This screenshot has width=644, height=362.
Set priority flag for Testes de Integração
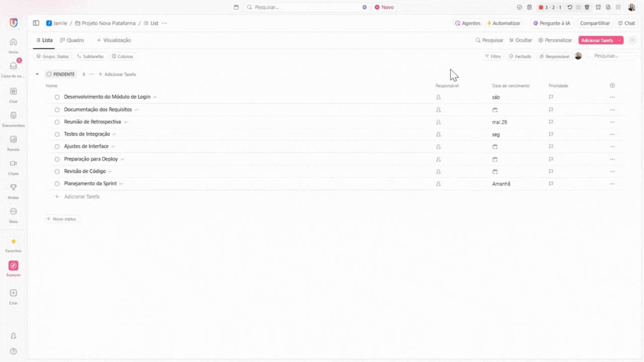551,134
